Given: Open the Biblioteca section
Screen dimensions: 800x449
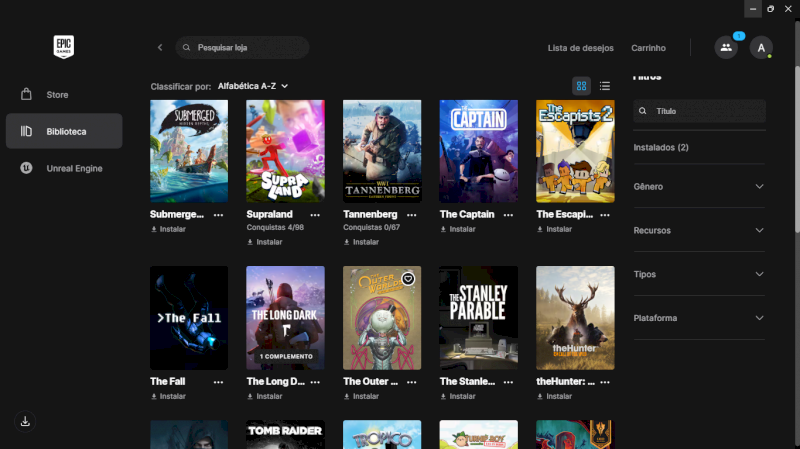Looking at the screenshot, I should tap(64, 131).
